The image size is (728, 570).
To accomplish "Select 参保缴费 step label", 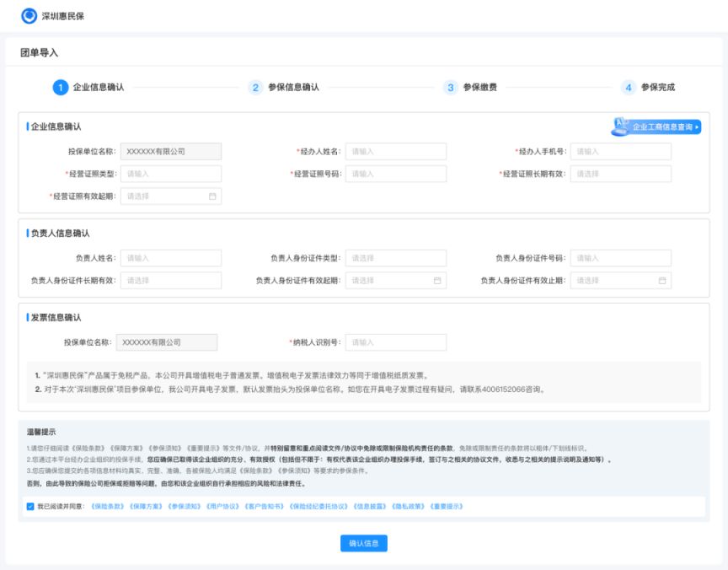I will click(480, 88).
